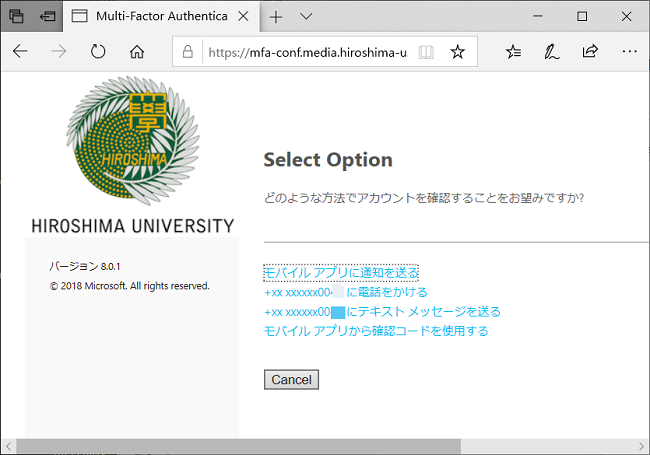Viewport: 650px width, 455px height.
Task: Choose に電話をかける phone call option
Action: pyautogui.click(x=346, y=292)
